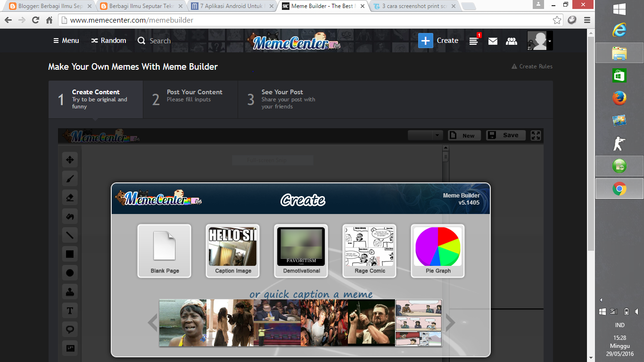Switch to 7 Aplikasi Android browser tab
Screen dimensions: 644x362
231,6
